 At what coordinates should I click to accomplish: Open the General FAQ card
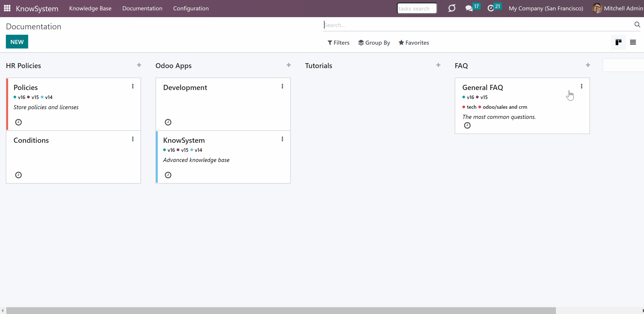coord(522,106)
